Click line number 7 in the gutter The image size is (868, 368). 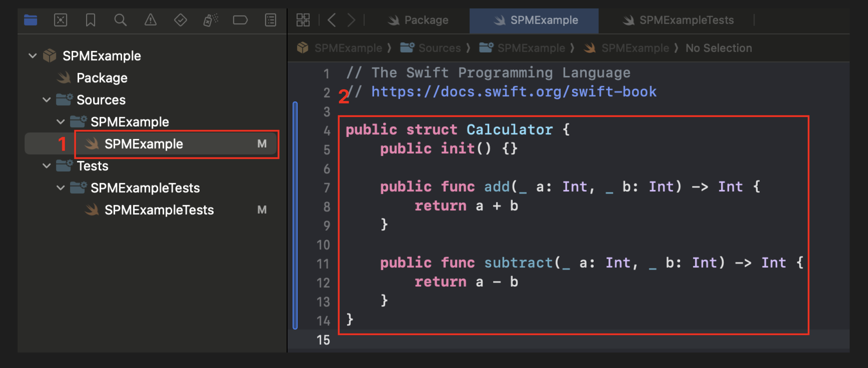point(327,188)
